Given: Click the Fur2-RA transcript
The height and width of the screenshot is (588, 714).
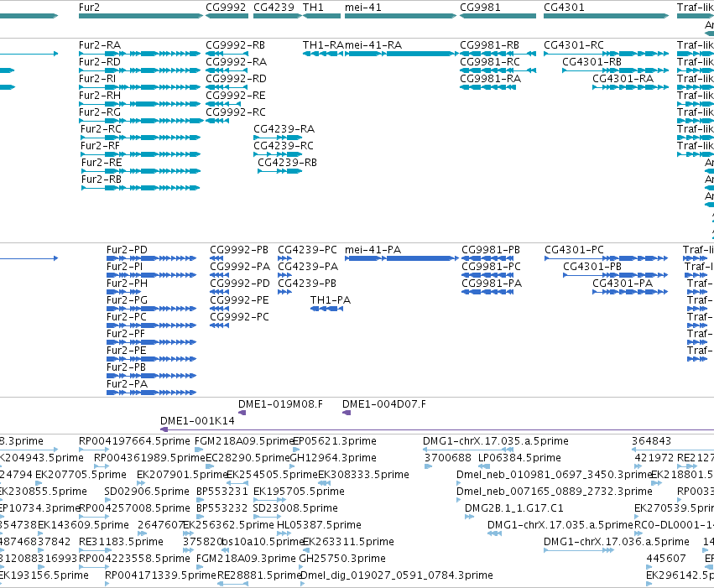Looking at the screenshot, I should pyautogui.click(x=140, y=54).
